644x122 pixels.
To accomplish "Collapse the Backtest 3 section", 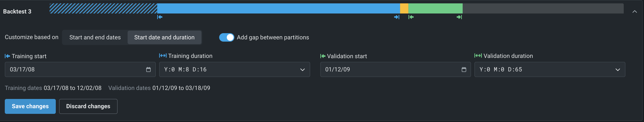I will (x=635, y=12).
